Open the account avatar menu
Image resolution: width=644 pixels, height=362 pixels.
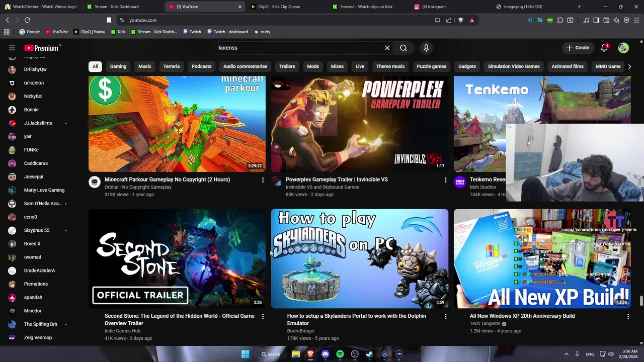pyautogui.click(x=623, y=48)
